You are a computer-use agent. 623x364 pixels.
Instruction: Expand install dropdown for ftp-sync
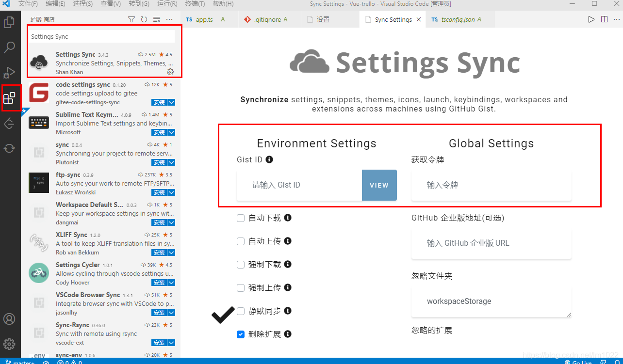coord(171,192)
